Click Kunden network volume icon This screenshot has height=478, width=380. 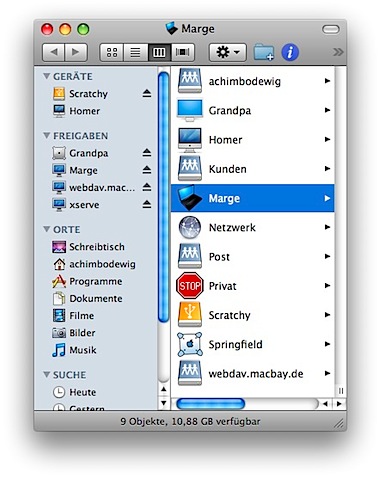pyautogui.click(x=190, y=169)
